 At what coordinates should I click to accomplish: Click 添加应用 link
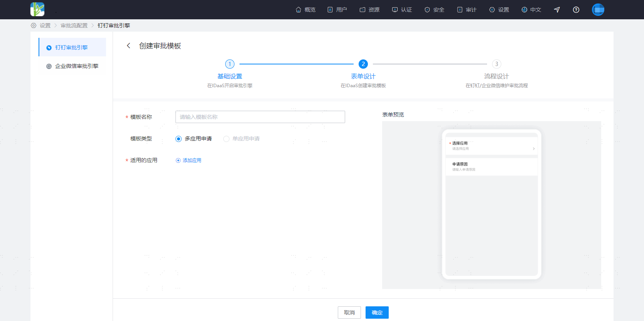click(192, 160)
